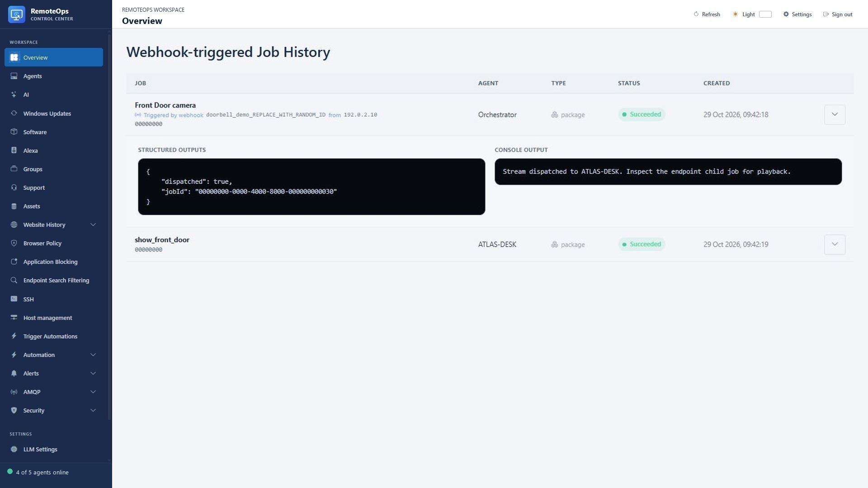The width and height of the screenshot is (868, 488).
Task: Open the Overview page in sidebar
Action: point(54,57)
